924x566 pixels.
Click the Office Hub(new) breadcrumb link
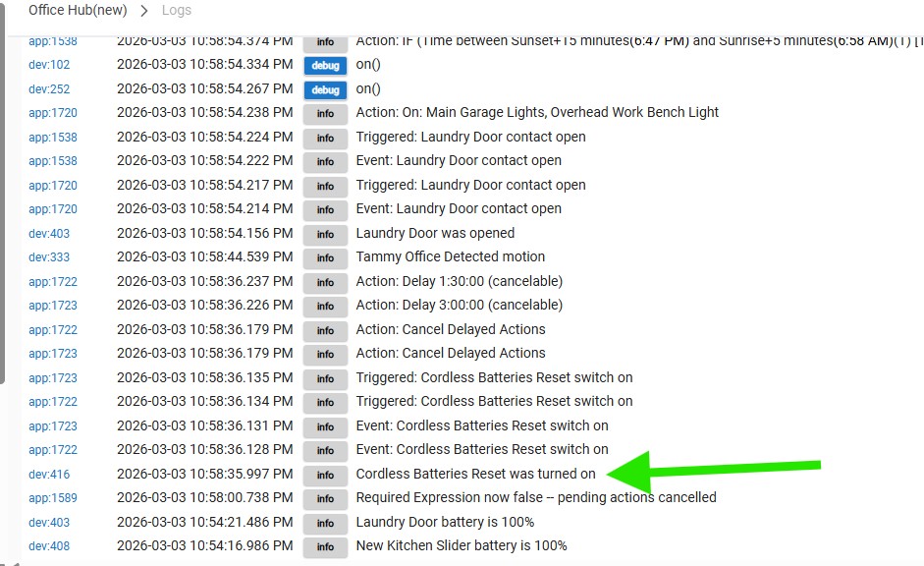point(78,11)
